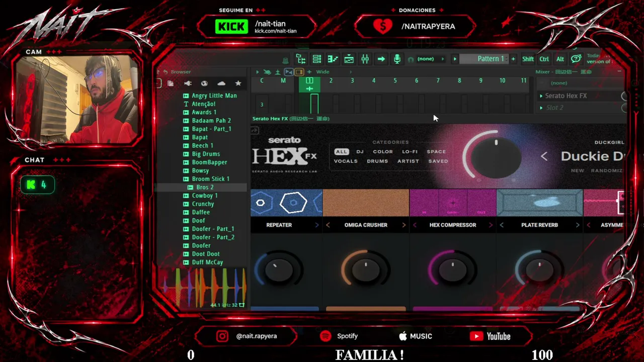Toggle the Ctrl key button
644x362 pixels.
coord(544,59)
